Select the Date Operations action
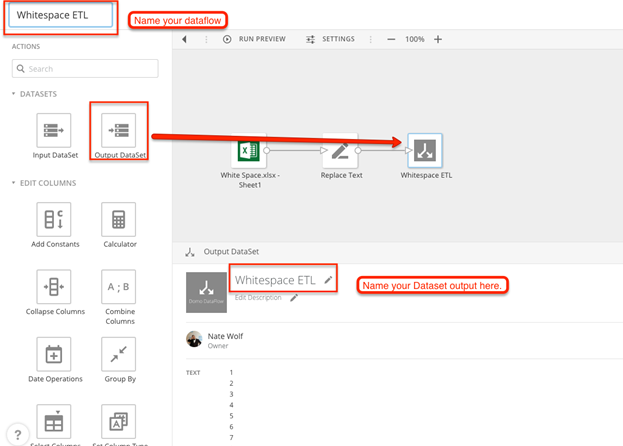Screen dimensions: 623x446 click(x=54, y=354)
